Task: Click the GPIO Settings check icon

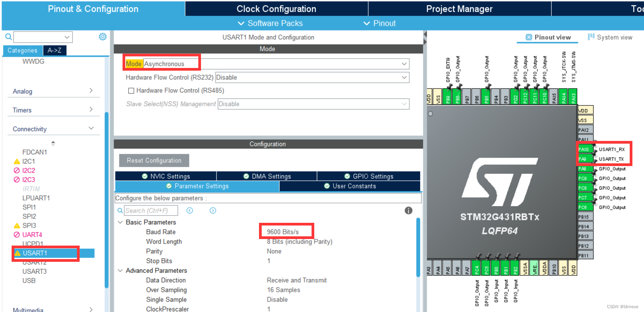Action: 347,176
